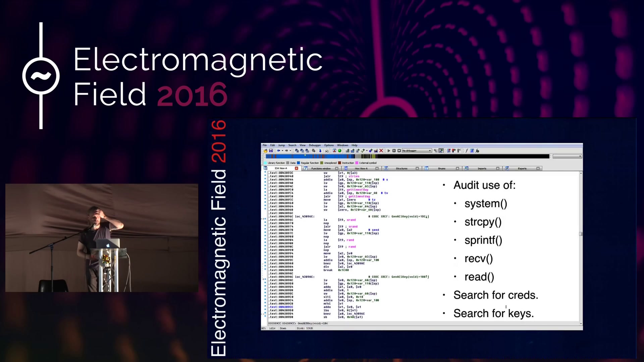This screenshot has width=644, height=362.
Task: Switch to the Imports tab
Action: pos(482,169)
